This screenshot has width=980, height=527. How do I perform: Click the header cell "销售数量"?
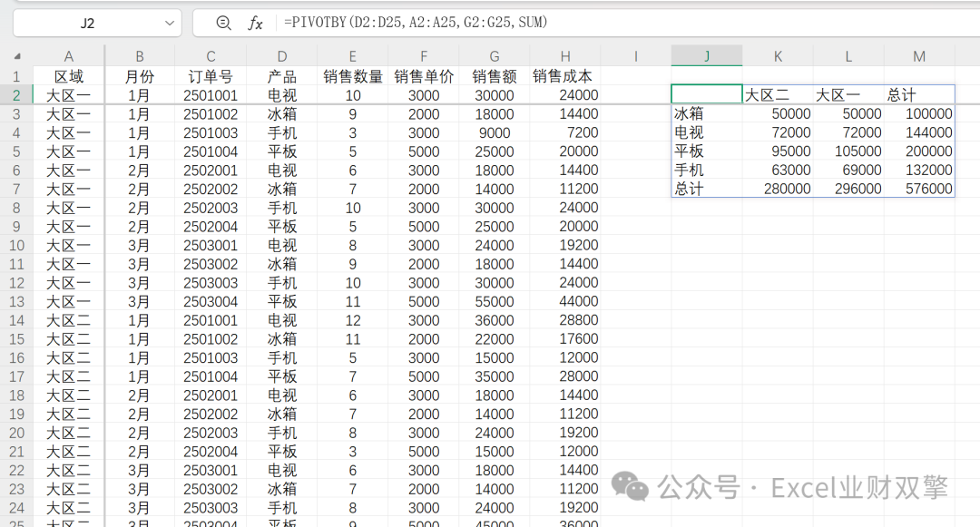pos(352,76)
